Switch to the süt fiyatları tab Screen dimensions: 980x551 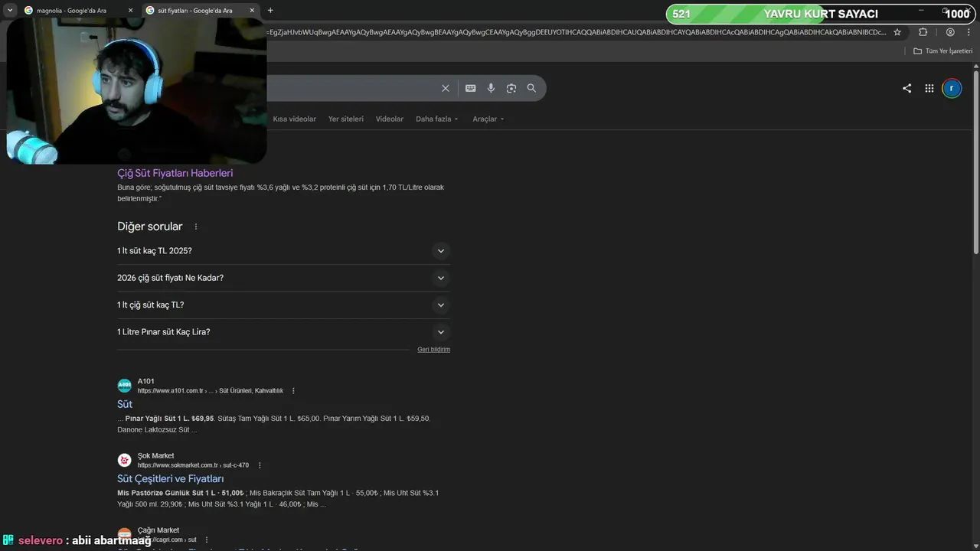tap(201, 11)
